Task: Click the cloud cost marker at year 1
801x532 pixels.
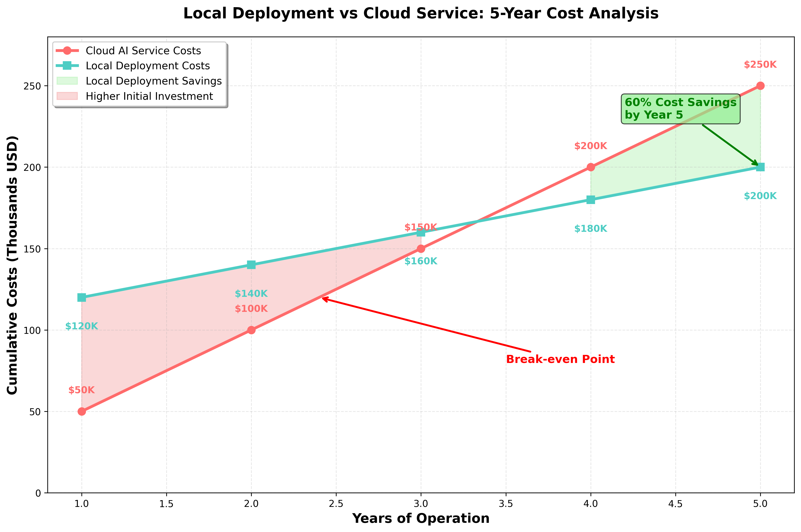Action: (81, 412)
